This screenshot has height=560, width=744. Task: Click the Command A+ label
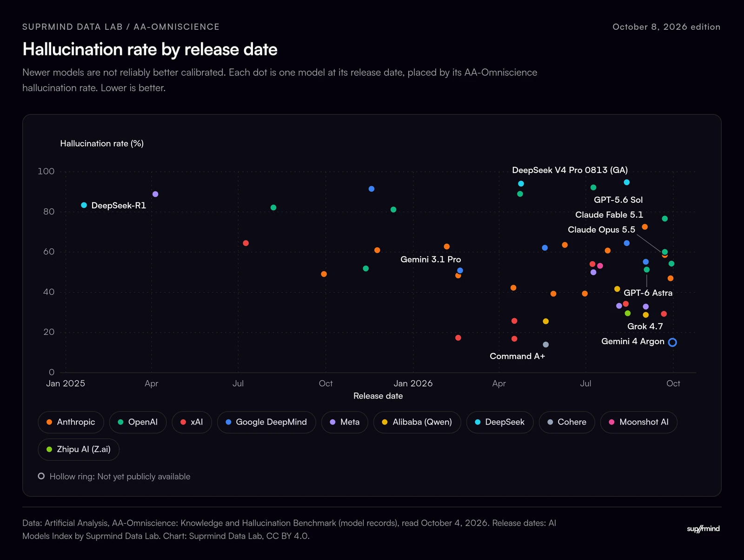pos(517,356)
